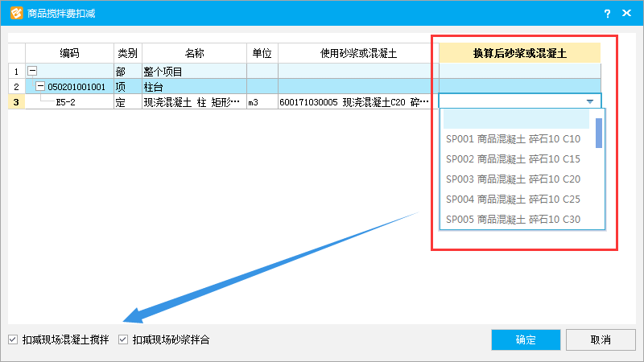644x362 pixels.
Task: Collapse the 整个项目 tree node
Action: pos(32,71)
